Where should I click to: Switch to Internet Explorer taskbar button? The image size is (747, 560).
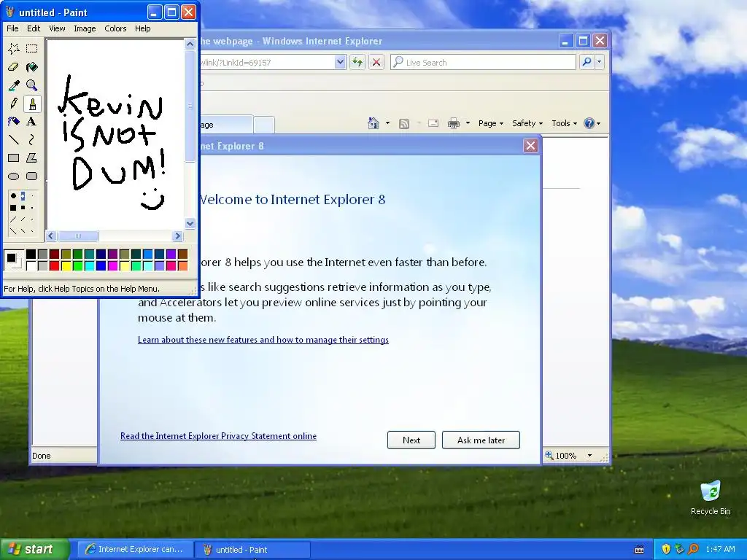click(x=135, y=549)
